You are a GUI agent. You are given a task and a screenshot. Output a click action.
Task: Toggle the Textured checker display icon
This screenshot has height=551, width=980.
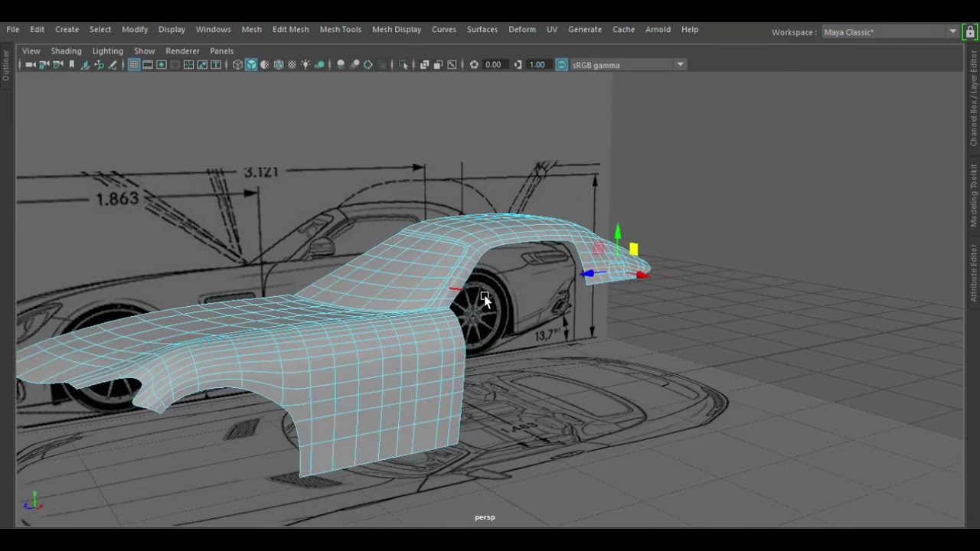292,65
